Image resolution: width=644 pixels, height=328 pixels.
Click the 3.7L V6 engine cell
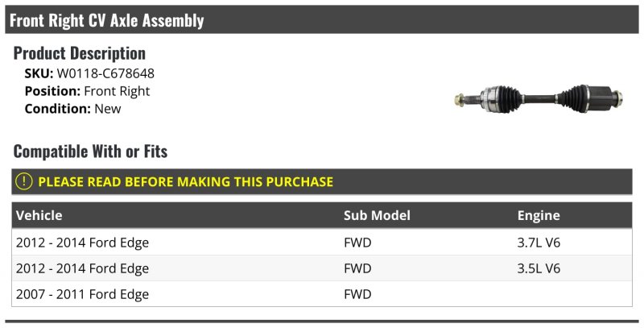539,242
